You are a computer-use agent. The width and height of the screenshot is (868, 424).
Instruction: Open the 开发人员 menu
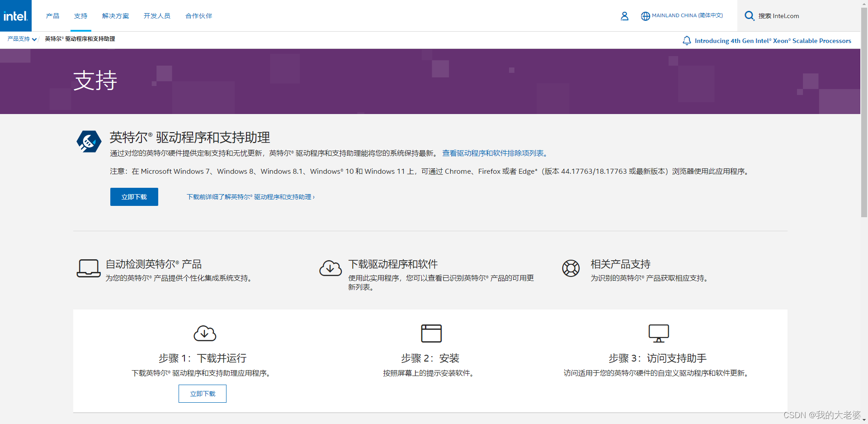157,16
